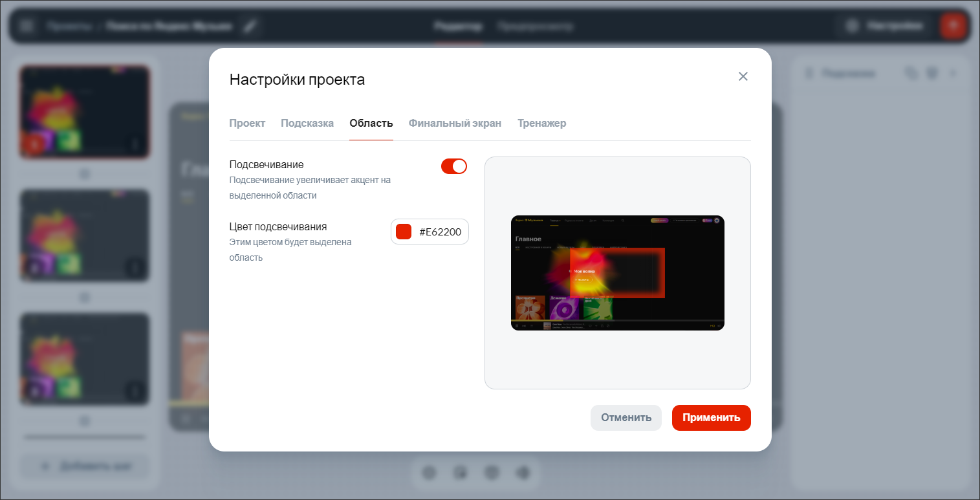Open the hamburger menu in the top bar
Image resolution: width=980 pixels, height=500 pixels.
tap(27, 26)
